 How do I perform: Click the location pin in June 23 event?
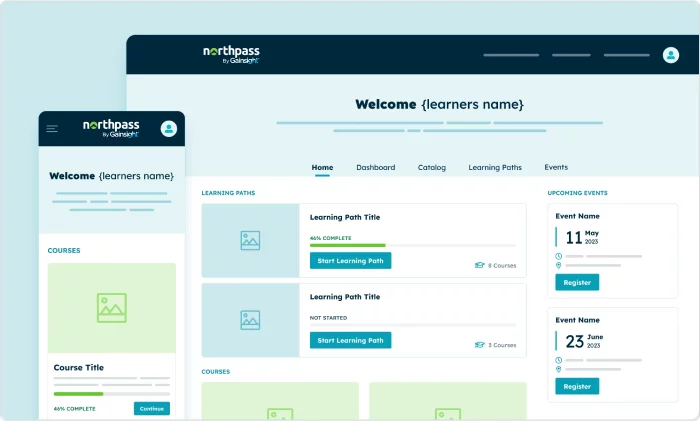[x=558, y=369]
